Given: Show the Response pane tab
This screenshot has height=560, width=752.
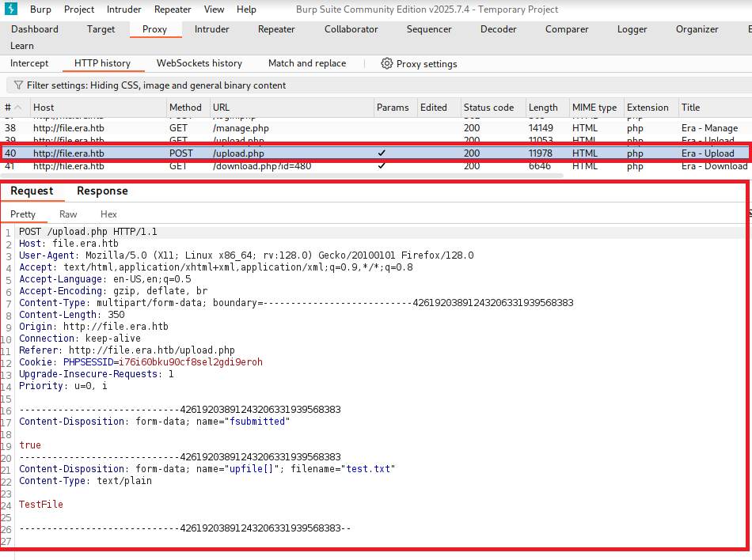Looking at the screenshot, I should tap(102, 191).
